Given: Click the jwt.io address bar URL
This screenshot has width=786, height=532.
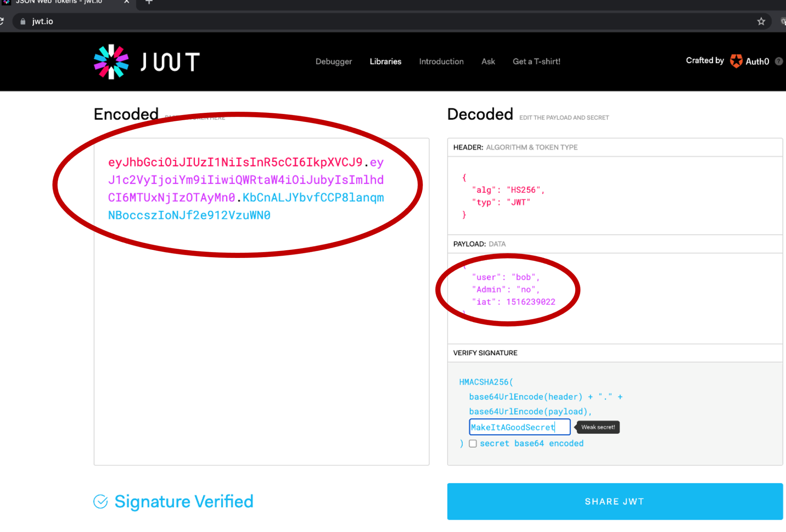Looking at the screenshot, I should pyautogui.click(x=43, y=21).
